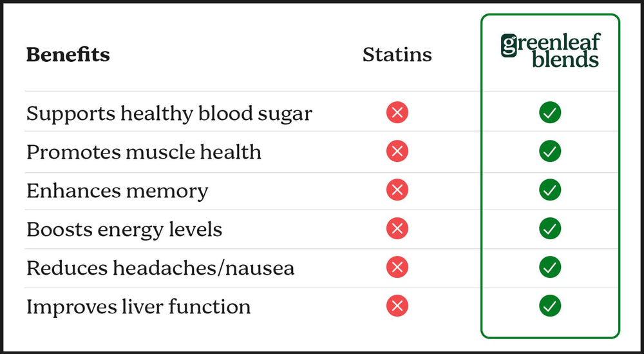The image size is (644, 354).
Task: Click the green check for blood sugar
Action: (x=550, y=113)
